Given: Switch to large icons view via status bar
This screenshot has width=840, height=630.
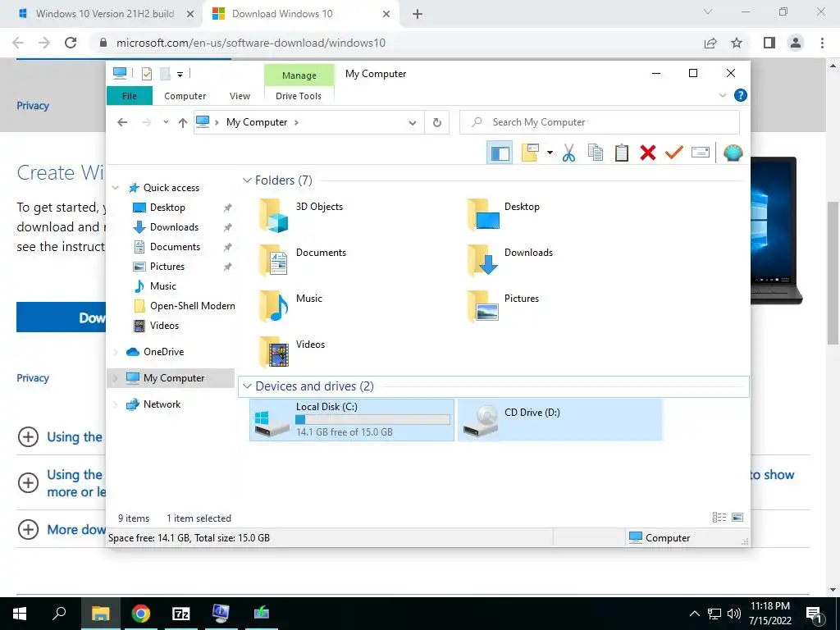Looking at the screenshot, I should click(737, 518).
